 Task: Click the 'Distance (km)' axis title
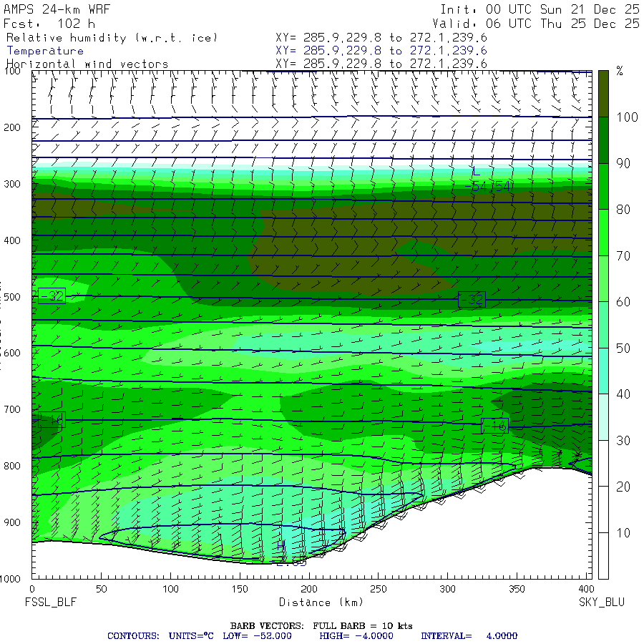point(321,602)
